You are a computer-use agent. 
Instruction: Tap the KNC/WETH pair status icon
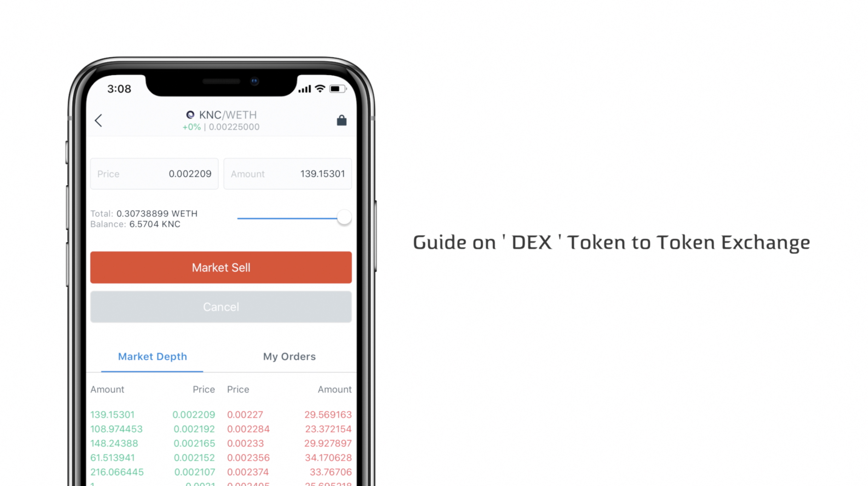pyautogui.click(x=190, y=115)
